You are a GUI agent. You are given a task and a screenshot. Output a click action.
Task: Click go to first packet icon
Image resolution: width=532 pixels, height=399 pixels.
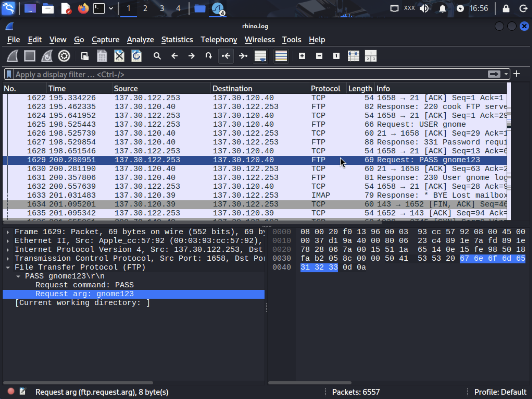(226, 56)
